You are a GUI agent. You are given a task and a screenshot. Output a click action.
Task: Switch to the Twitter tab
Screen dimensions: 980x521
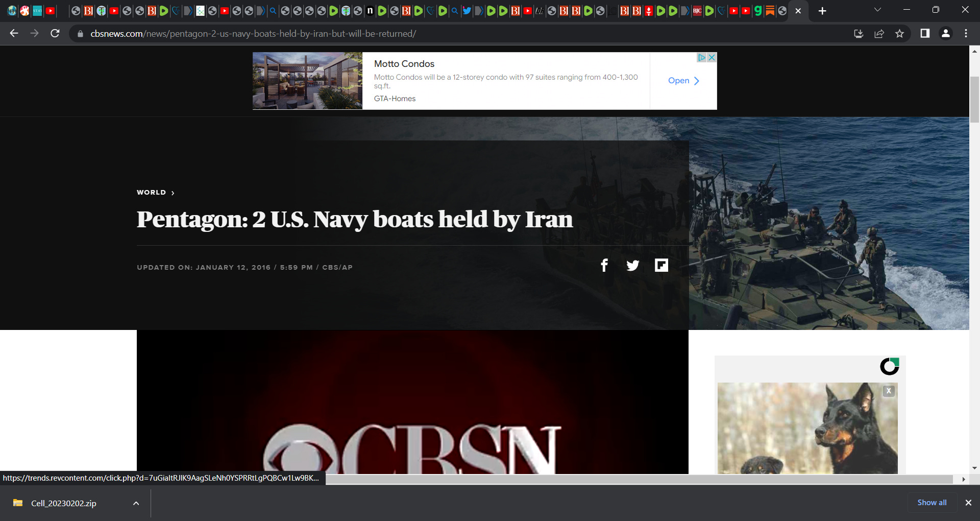click(x=467, y=11)
